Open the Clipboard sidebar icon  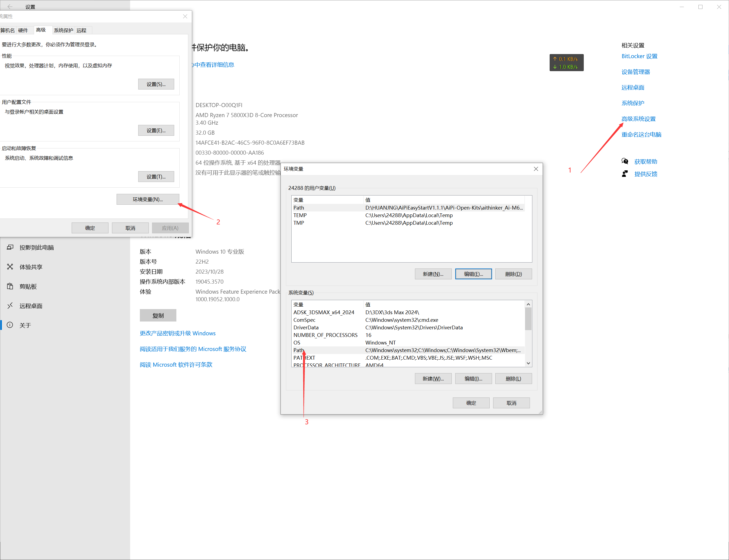pyautogui.click(x=10, y=286)
